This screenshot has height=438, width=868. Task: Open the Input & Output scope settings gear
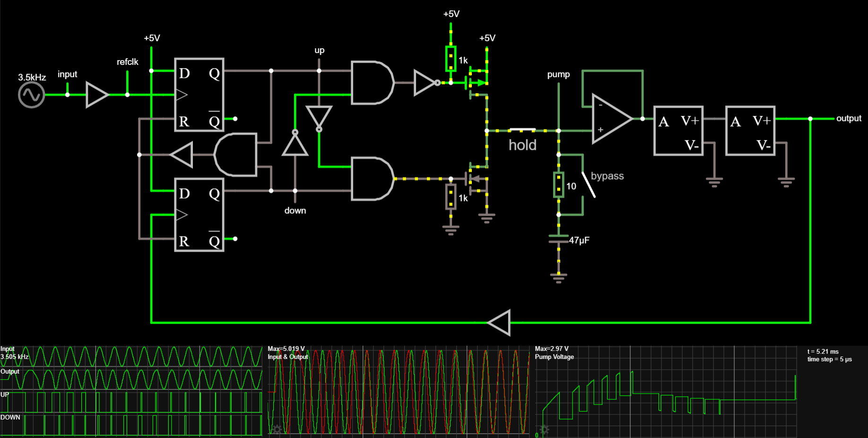click(x=277, y=429)
